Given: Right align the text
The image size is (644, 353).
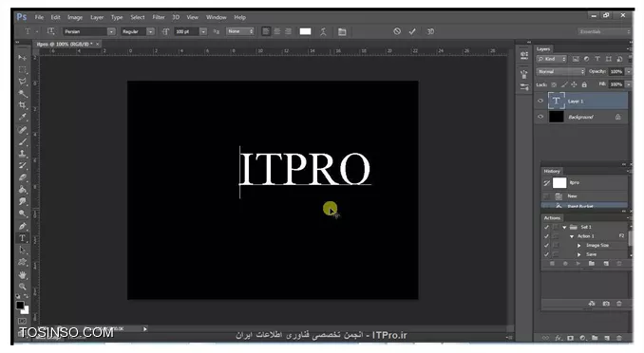Looking at the screenshot, I should point(288,31).
